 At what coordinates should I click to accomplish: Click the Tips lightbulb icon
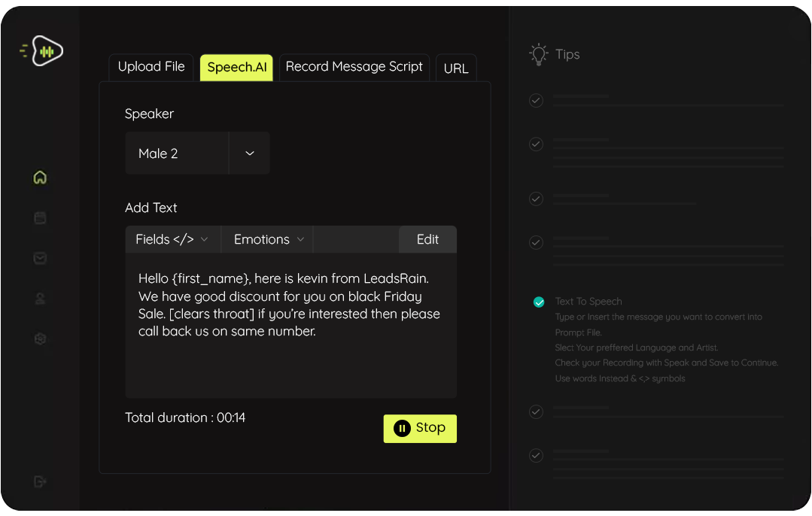tap(539, 54)
